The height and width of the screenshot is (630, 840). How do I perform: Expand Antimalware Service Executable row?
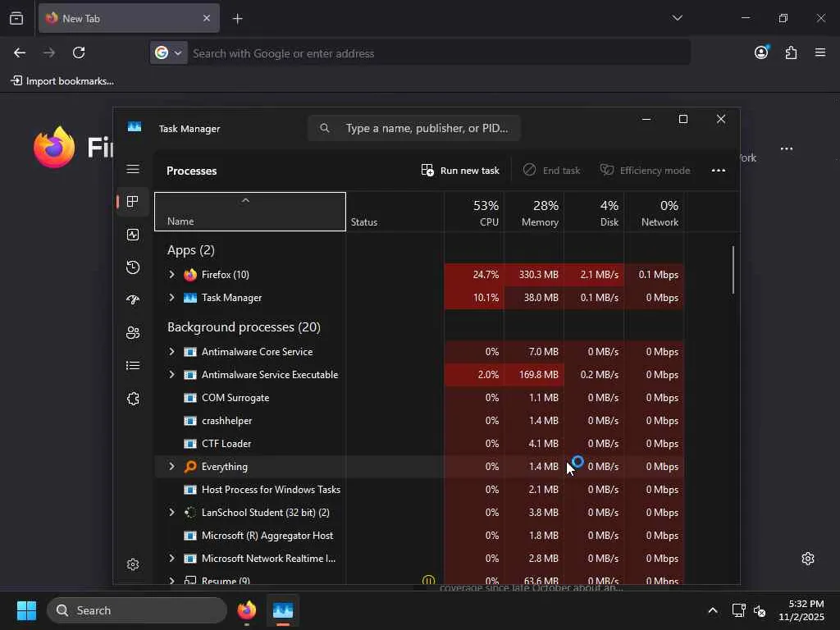click(x=171, y=374)
